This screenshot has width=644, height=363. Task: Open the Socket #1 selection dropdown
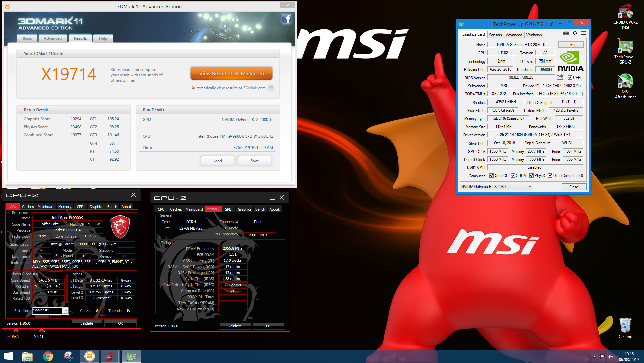tap(51, 310)
